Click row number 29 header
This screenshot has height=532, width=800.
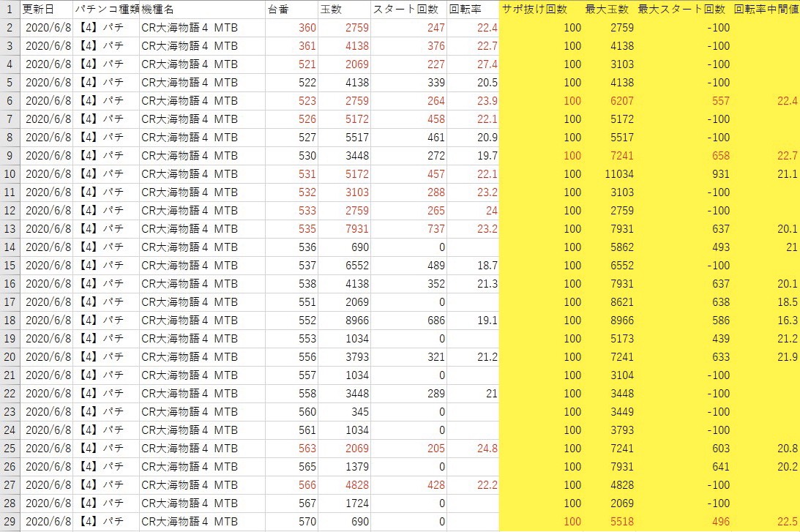[10, 522]
